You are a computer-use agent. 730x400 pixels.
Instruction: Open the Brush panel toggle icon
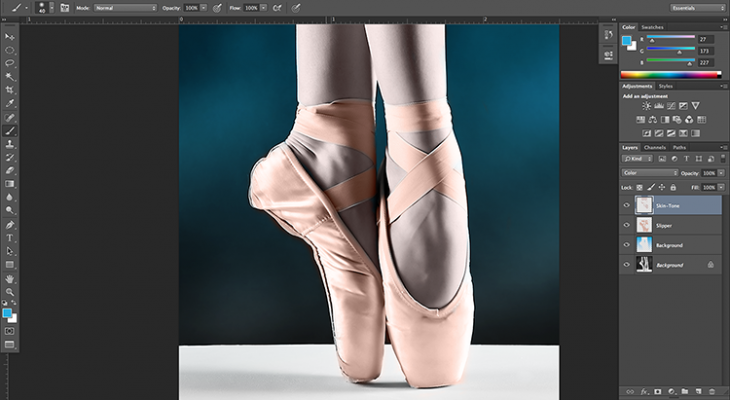pyautogui.click(x=63, y=7)
